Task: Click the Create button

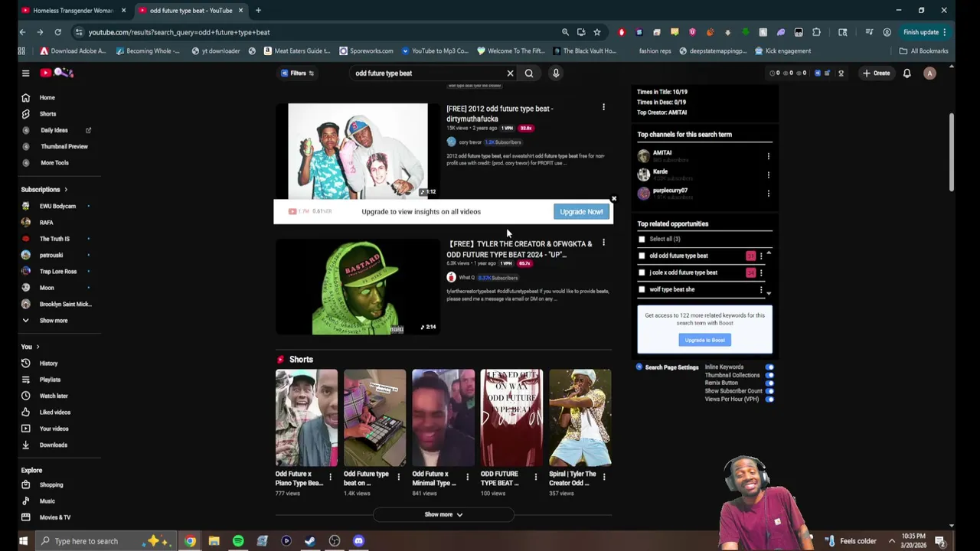Action: coord(877,73)
